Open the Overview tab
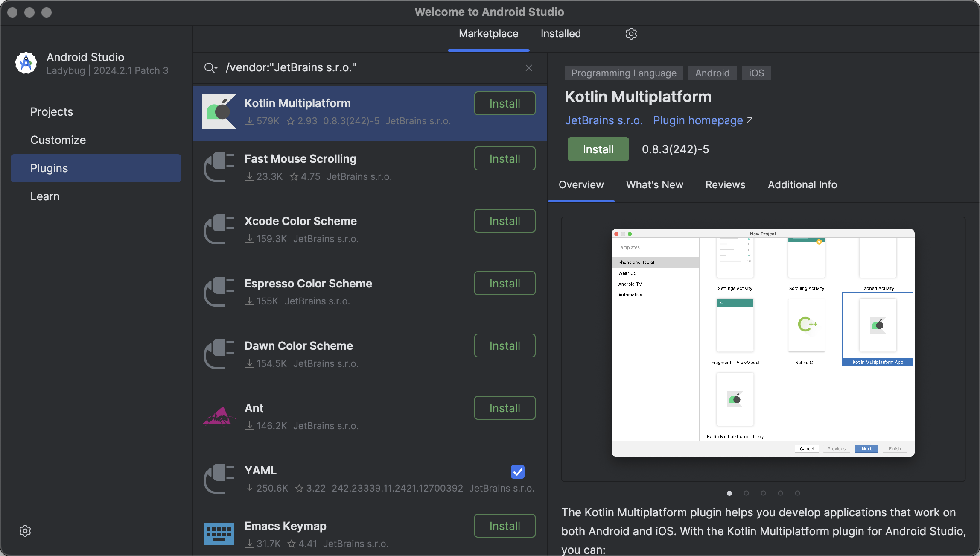This screenshot has height=556, width=980. (x=581, y=185)
